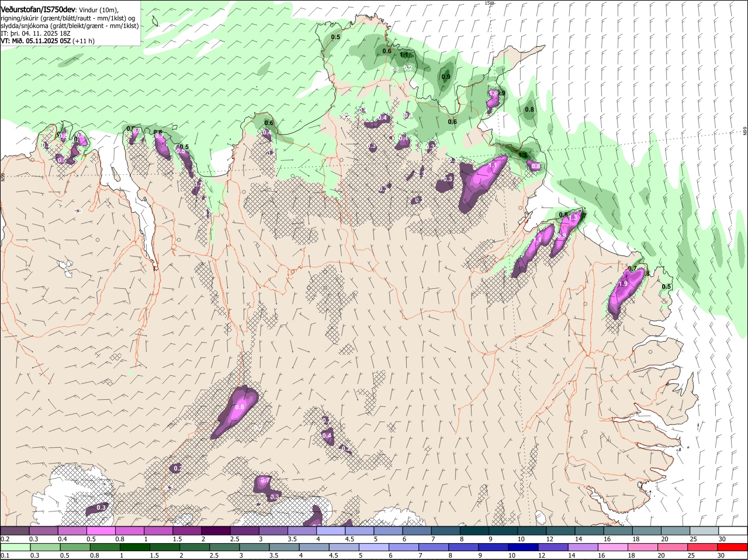Viewport: 748px width, 560px height.
Task: Click the 'IT: þri. 04. 11. 2025 18Z' line
Action: pyautogui.click(x=36, y=33)
